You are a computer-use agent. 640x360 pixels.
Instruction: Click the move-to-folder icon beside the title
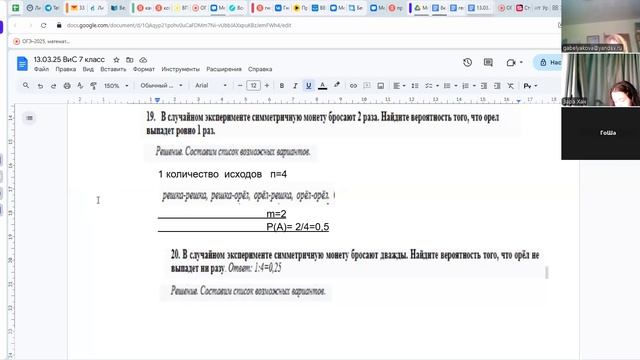pos(129,60)
